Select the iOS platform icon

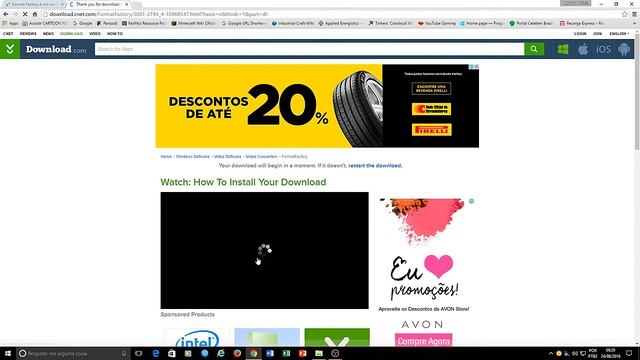603,49
